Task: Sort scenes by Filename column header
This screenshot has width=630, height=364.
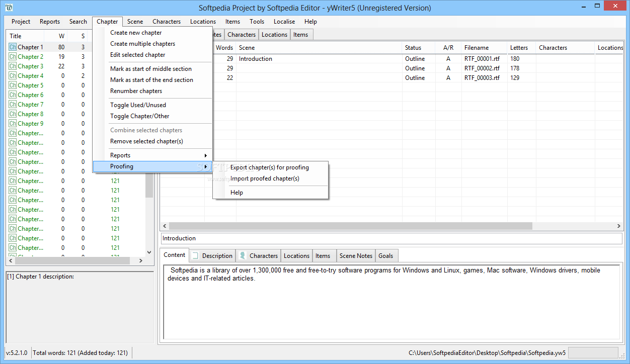Action: 484,48
